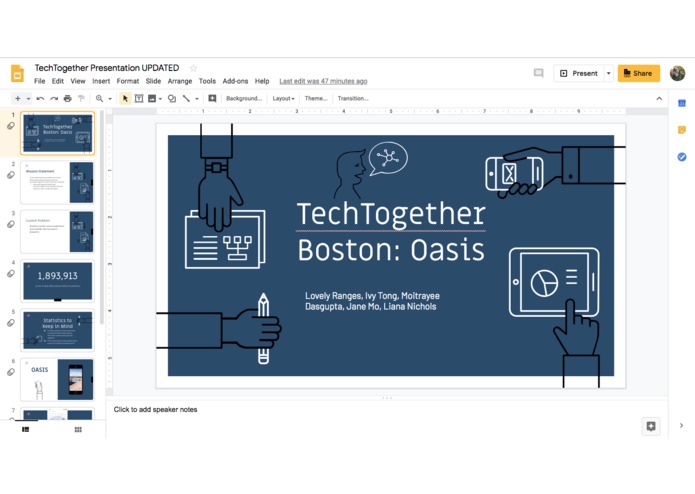Redo the last action
Image resolution: width=695 pixels, height=494 pixels.
[x=54, y=98]
